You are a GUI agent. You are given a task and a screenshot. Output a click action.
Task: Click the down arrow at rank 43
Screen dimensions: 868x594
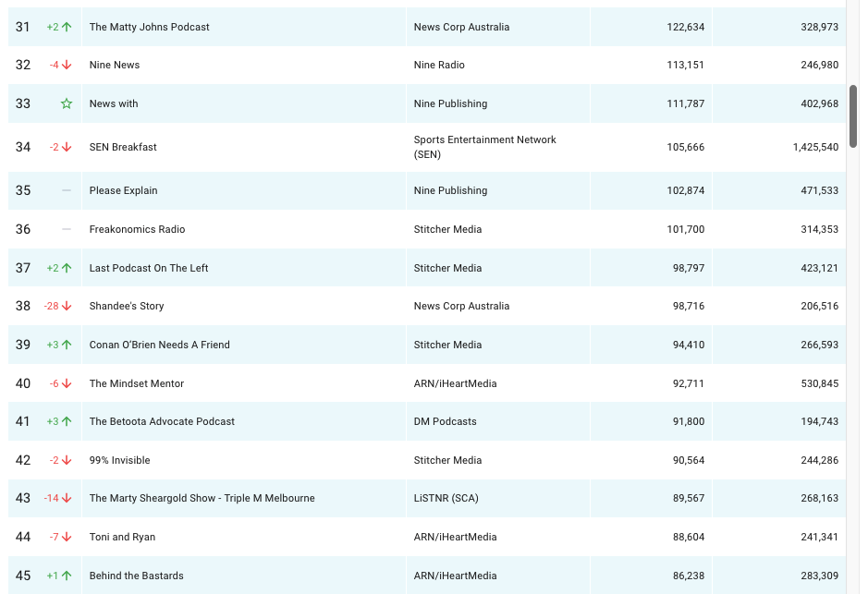pos(67,498)
